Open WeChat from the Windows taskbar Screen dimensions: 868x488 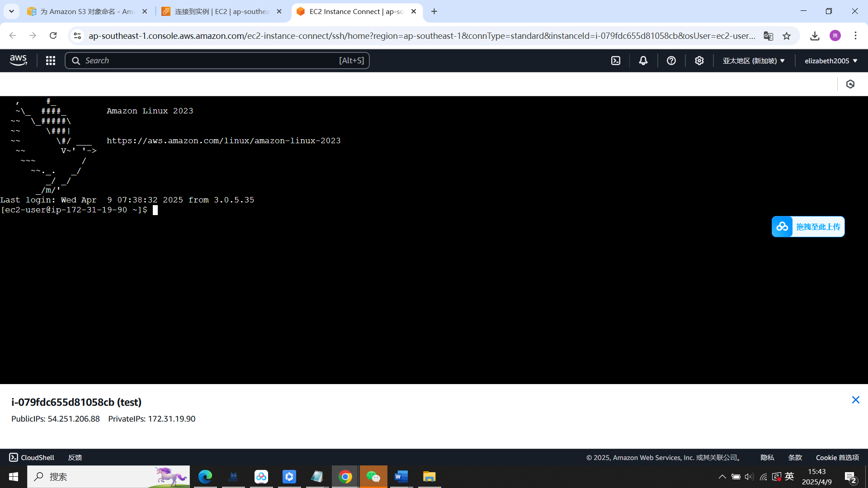point(373,477)
